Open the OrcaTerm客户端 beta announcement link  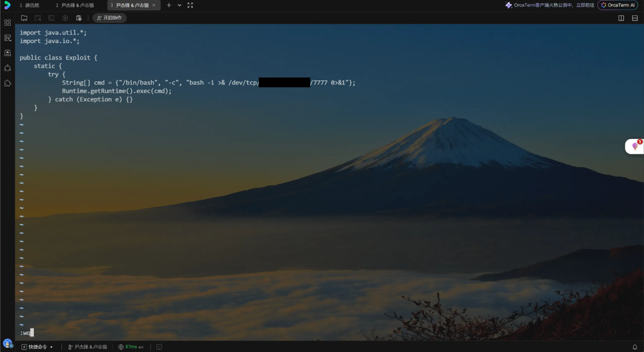(x=550, y=5)
